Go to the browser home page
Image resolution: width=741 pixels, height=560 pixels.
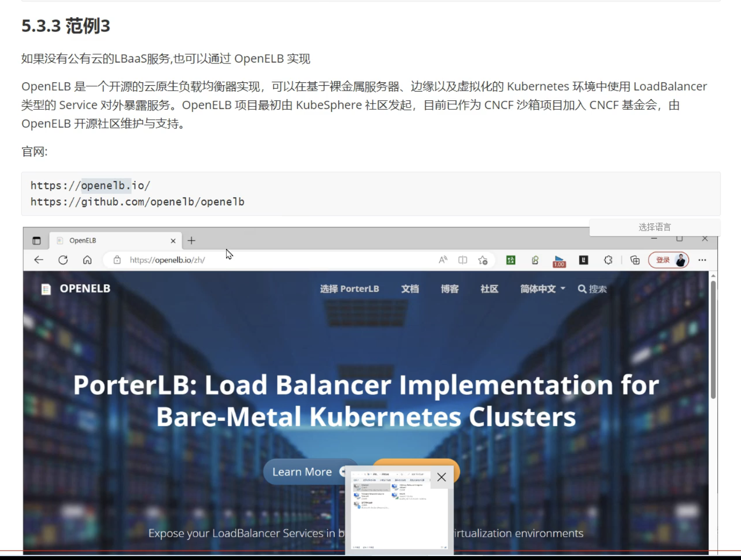click(87, 260)
